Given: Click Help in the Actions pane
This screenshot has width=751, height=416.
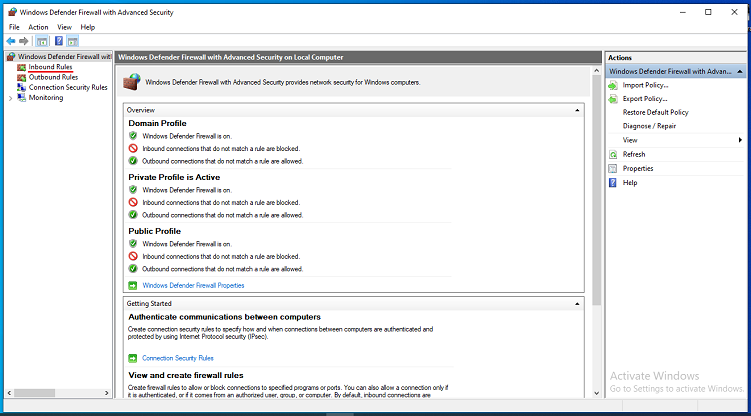Looking at the screenshot, I should (x=630, y=182).
